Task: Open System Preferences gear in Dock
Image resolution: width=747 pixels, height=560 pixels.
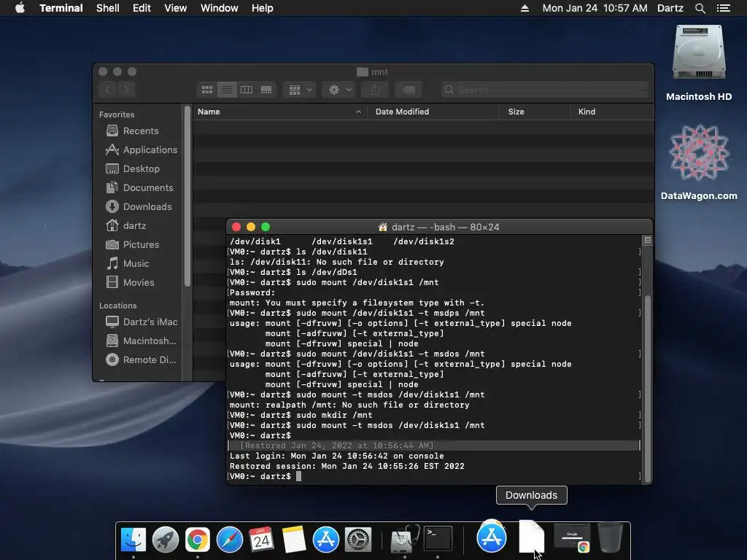Action: tap(357, 540)
